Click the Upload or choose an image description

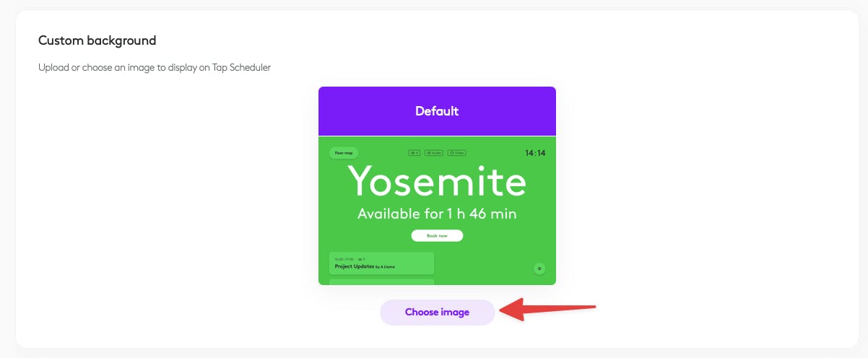(x=155, y=68)
